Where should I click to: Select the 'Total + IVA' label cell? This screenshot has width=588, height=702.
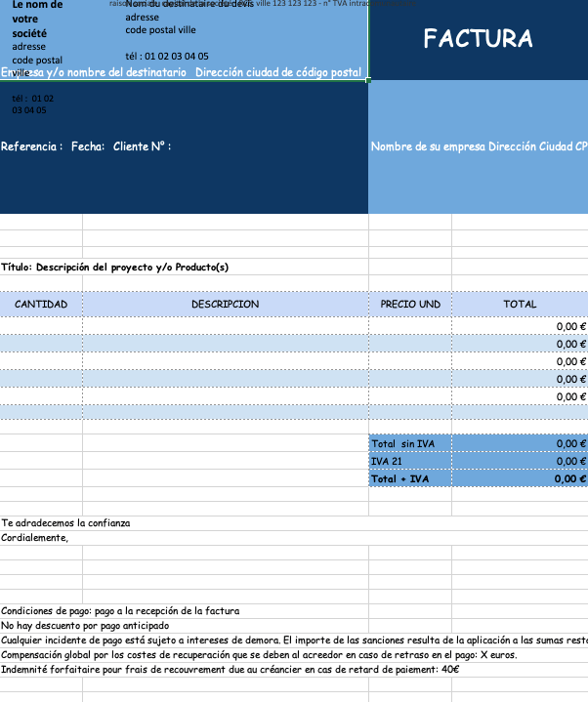pos(410,478)
